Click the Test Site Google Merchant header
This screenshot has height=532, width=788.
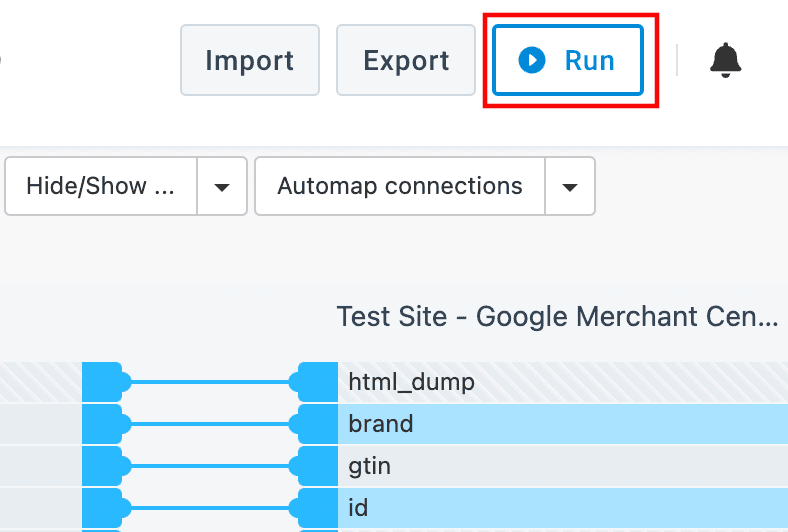point(557,317)
